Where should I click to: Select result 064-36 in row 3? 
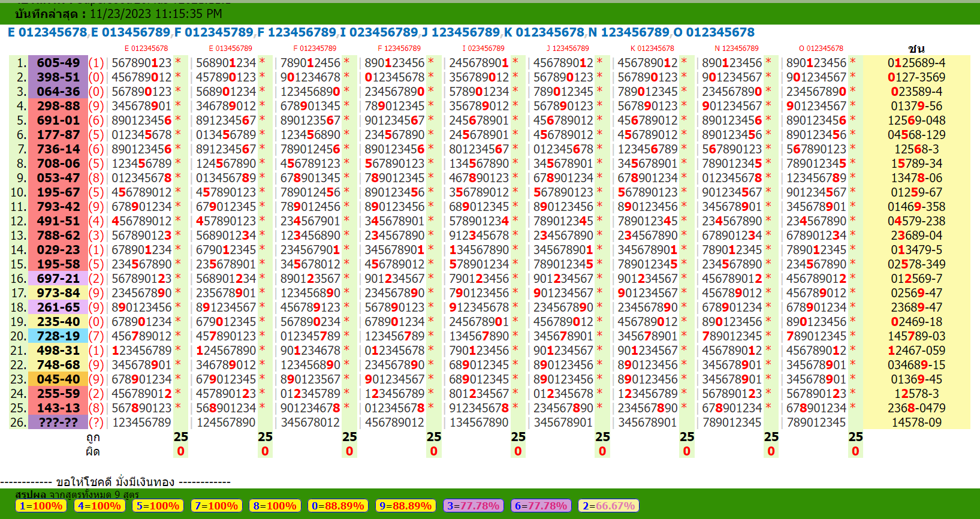point(58,92)
